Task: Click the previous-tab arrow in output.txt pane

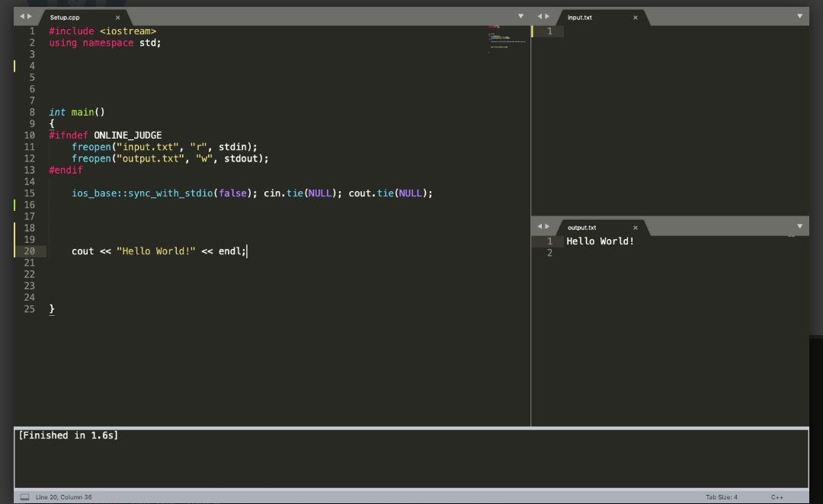Action: pos(540,226)
